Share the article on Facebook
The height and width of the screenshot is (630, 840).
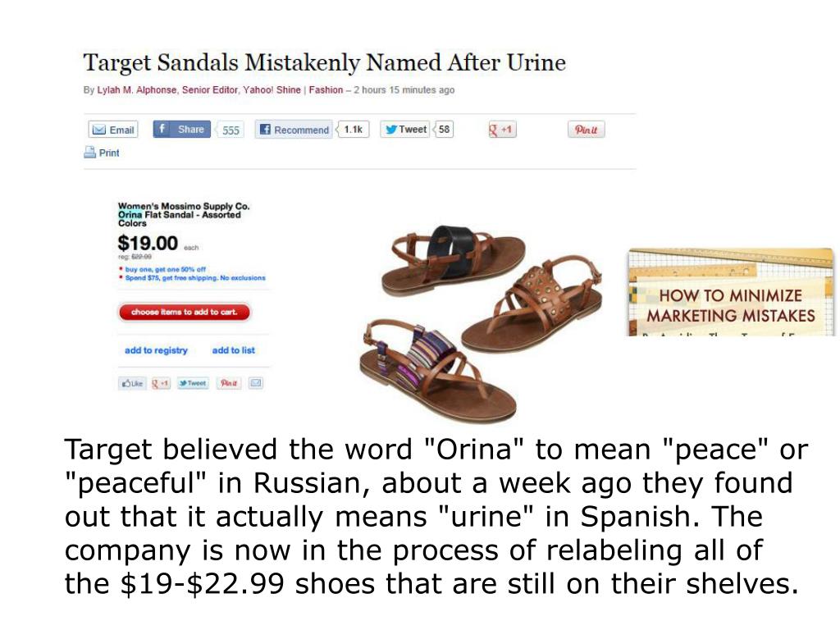[181, 129]
